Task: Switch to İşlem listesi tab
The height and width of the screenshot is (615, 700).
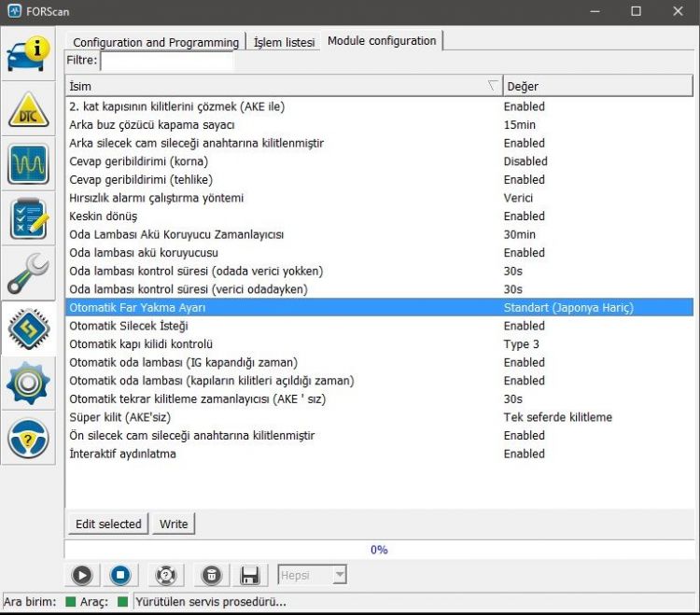Action: tap(284, 42)
